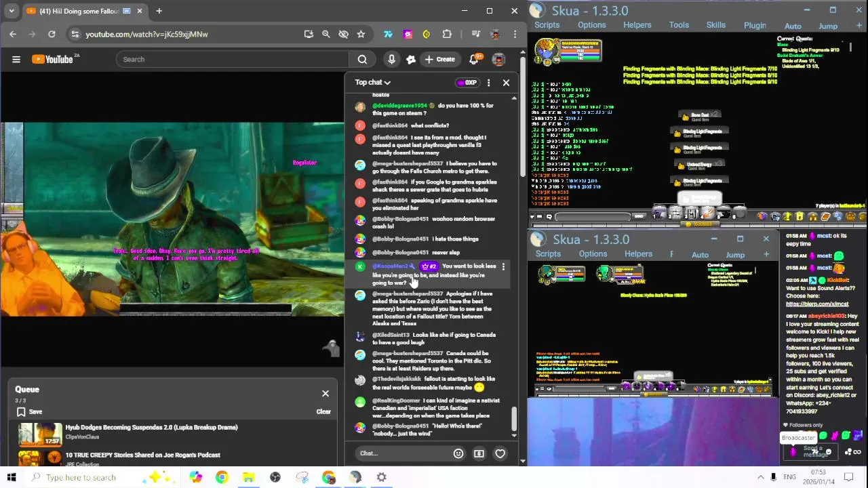Start voice search with the microphone
This screenshot has height=488, width=868.
[391, 60]
